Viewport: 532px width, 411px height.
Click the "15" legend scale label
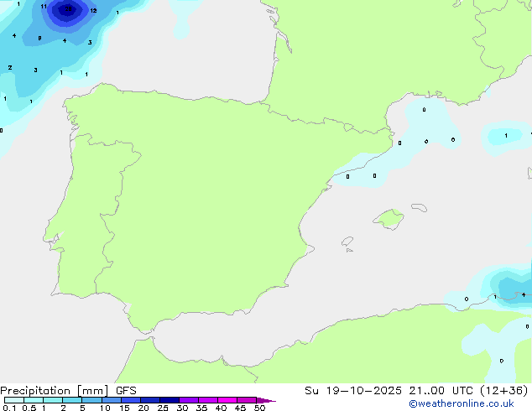[x=124, y=408]
